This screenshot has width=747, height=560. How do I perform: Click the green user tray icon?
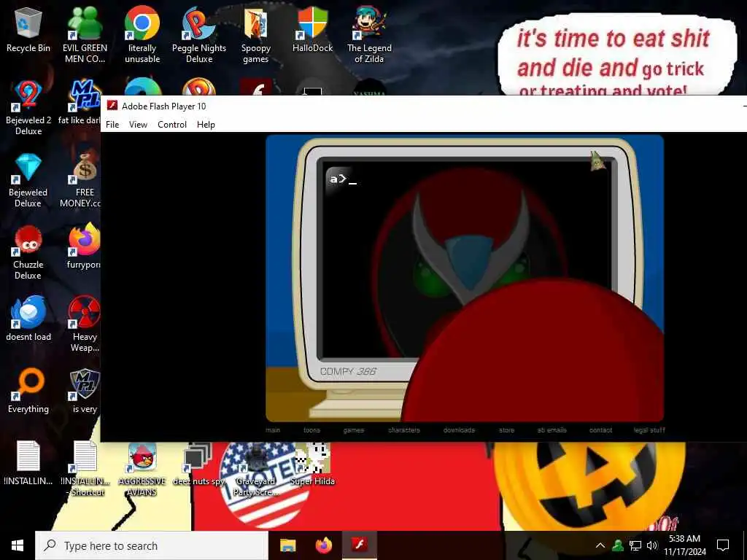[x=618, y=545]
